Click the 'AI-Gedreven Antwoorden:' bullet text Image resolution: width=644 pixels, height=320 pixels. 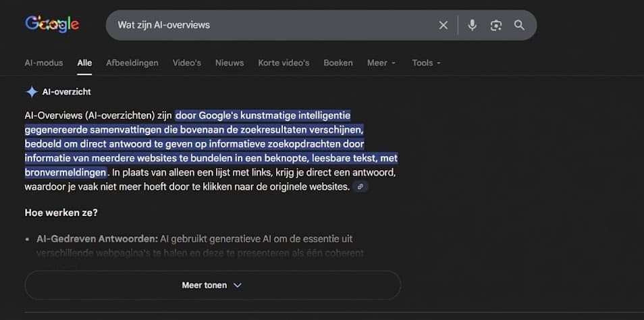pos(97,239)
